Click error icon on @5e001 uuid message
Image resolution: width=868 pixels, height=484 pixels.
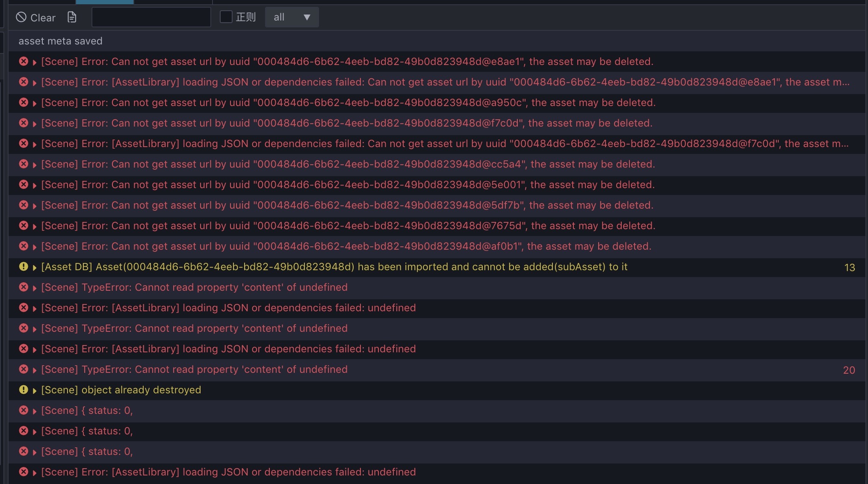click(24, 184)
